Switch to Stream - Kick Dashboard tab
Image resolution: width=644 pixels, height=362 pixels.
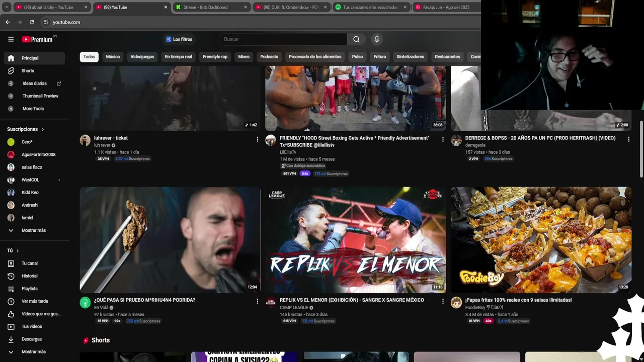212,7
